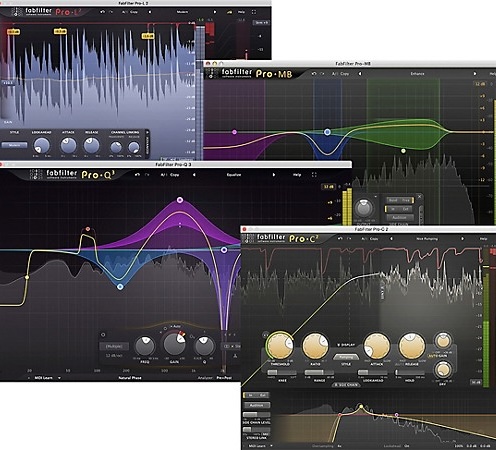Toggle Auto gain above Pro-Q 3 gain knob

[x=176, y=326]
